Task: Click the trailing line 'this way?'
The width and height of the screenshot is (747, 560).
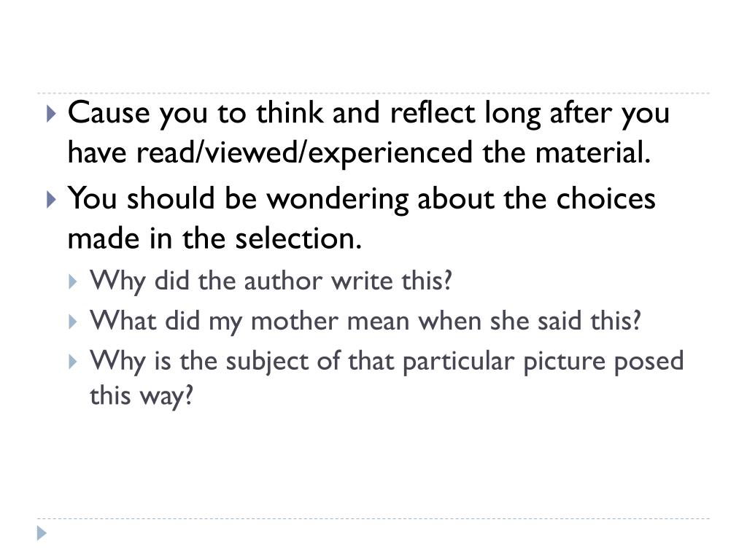Action: pos(142,396)
